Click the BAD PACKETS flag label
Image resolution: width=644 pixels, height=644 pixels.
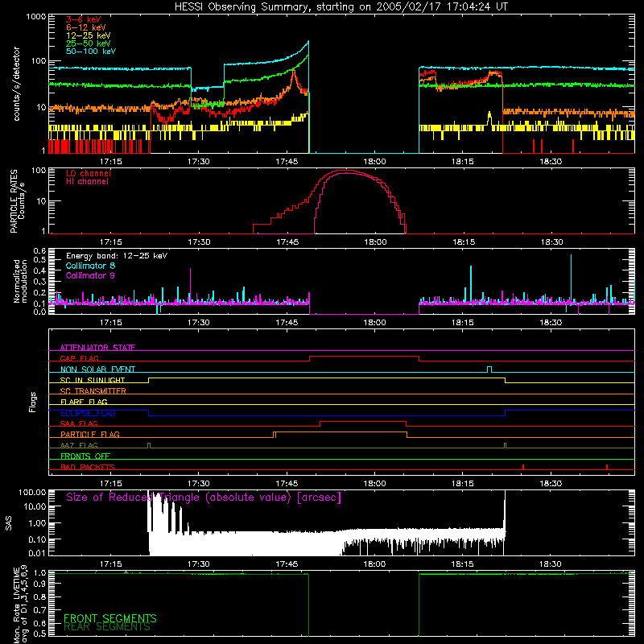pos(88,467)
